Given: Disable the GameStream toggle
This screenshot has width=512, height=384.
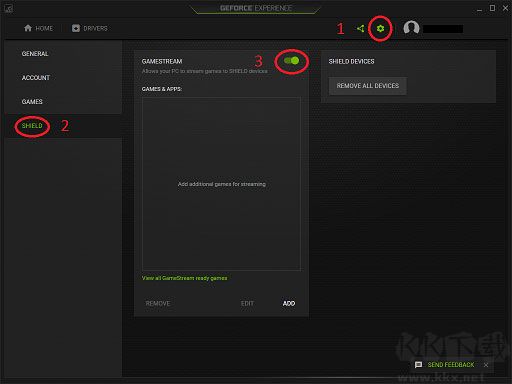Looking at the screenshot, I should (292, 61).
